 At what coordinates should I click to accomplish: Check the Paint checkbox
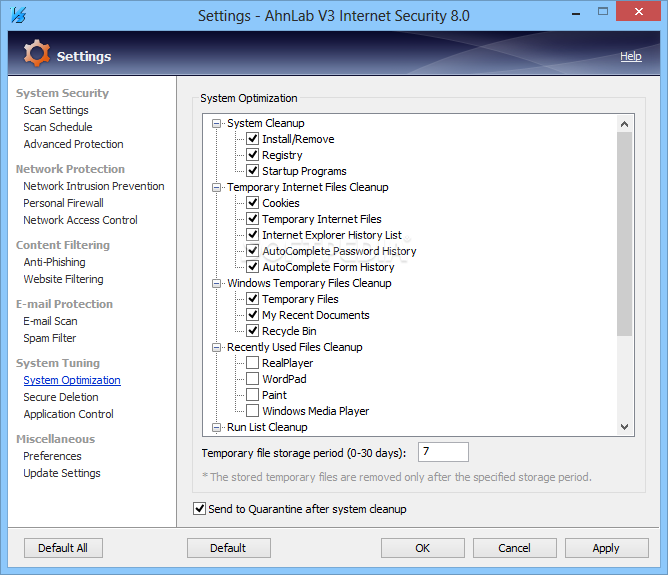point(253,394)
